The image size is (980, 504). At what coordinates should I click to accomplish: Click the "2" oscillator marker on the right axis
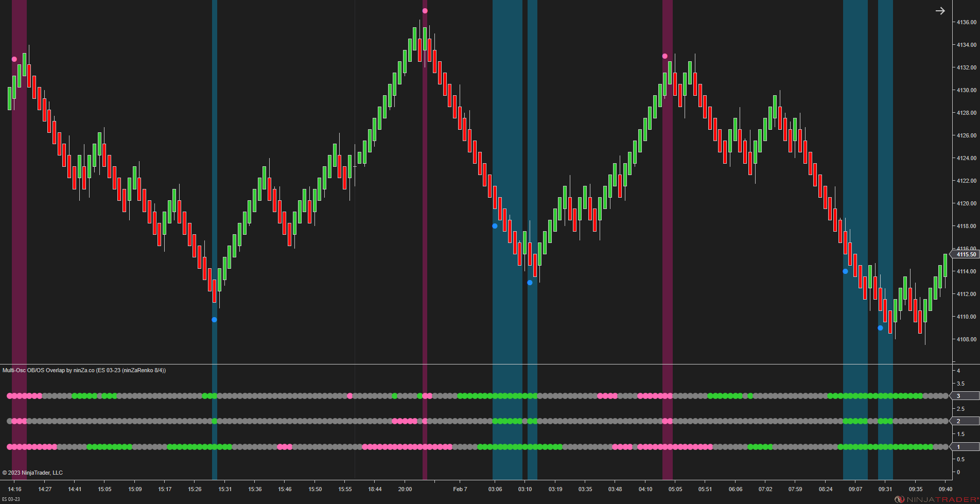[958, 421]
